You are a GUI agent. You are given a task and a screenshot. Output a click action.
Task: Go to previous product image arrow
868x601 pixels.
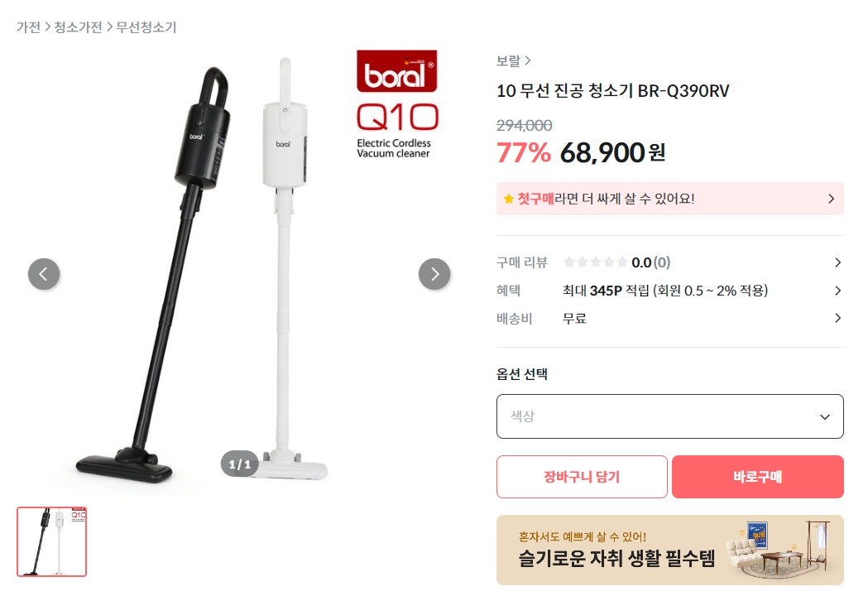pyautogui.click(x=44, y=274)
